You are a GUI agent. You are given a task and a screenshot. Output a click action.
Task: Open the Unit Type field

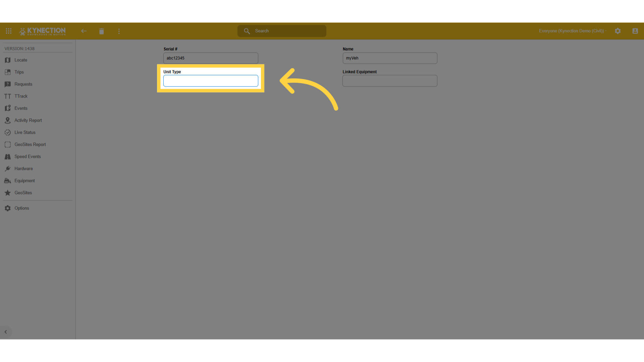click(x=211, y=81)
